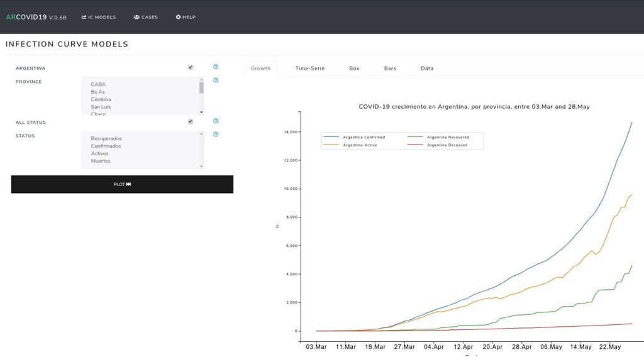
Task: Click the 14,000 y-axis label
Action: [x=291, y=132]
